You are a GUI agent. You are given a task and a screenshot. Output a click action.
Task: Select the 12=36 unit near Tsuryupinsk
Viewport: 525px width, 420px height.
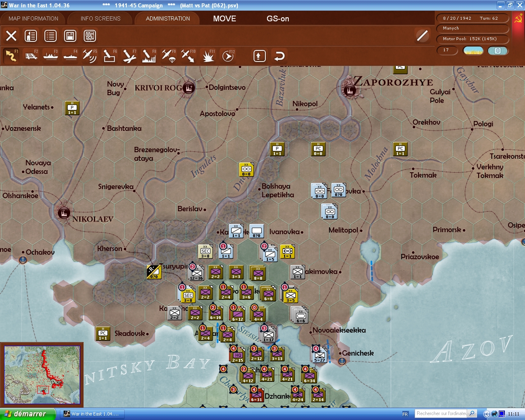pos(196,272)
